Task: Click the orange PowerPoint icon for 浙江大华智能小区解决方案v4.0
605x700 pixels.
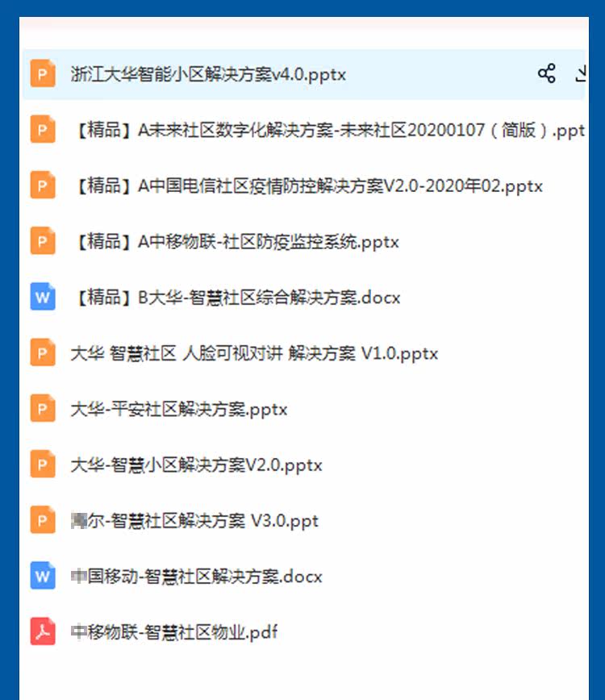Action: (x=43, y=73)
